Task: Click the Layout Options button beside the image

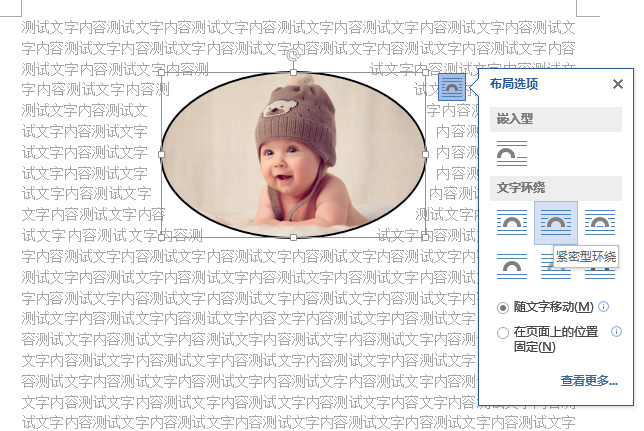Action: coord(452,87)
